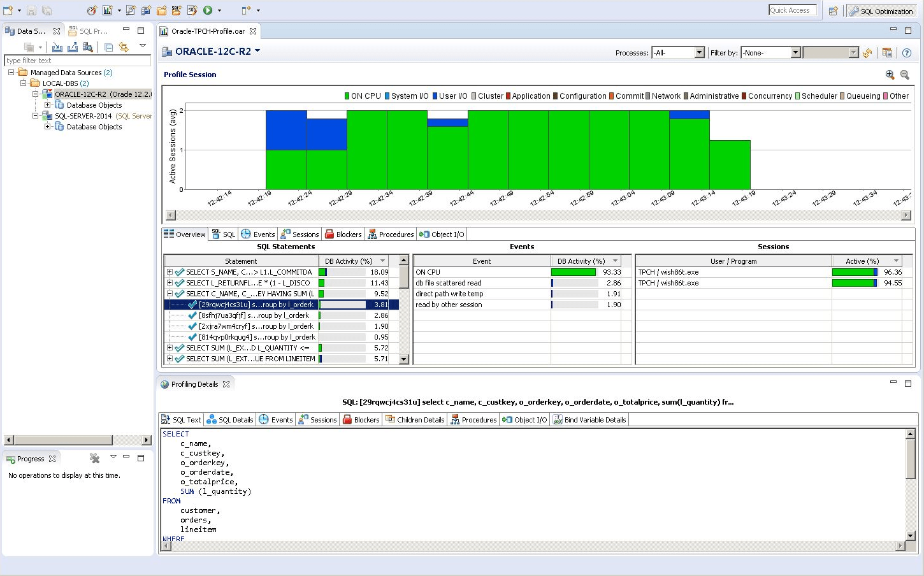
Task: Click the chart horizontal scrollbar right arrow
Action: coord(906,215)
